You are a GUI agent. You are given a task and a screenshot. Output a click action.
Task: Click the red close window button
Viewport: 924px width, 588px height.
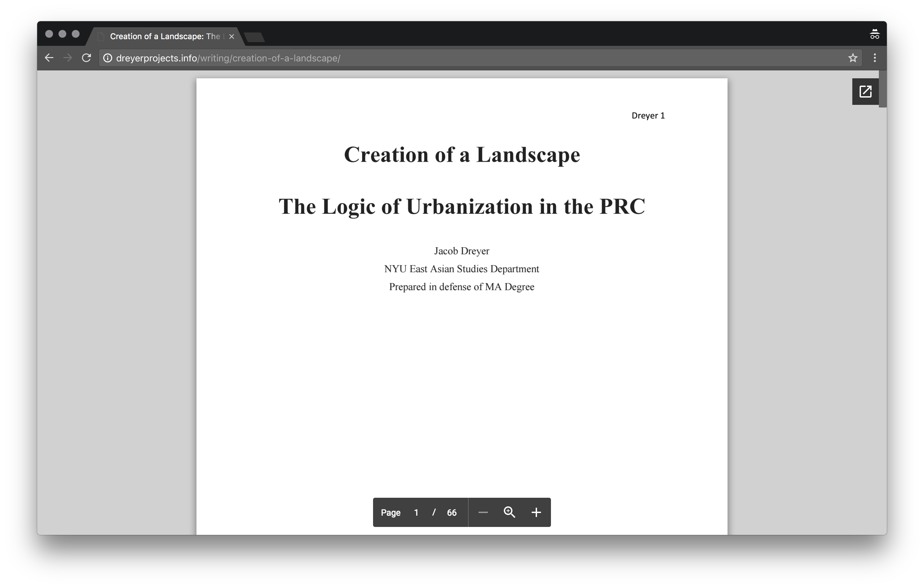click(49, 34)
